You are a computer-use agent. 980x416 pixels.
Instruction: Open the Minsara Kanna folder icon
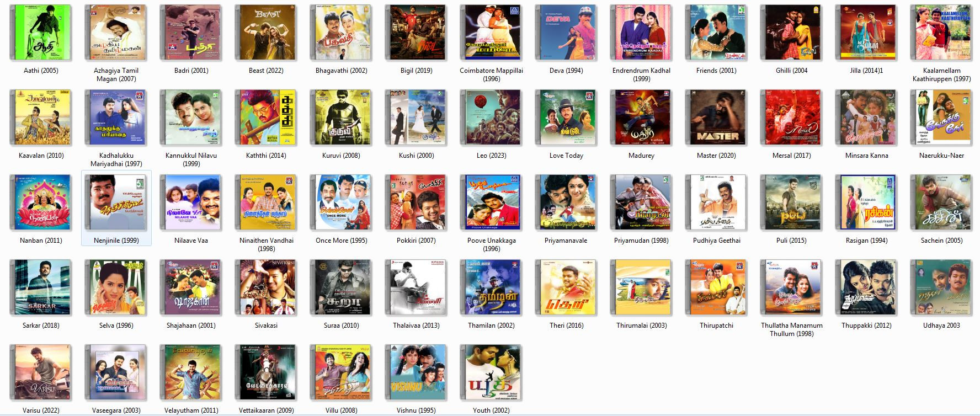pos(866,118)
